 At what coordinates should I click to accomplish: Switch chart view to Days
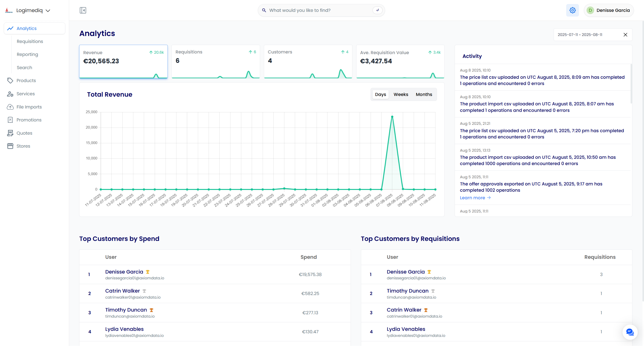380,94
